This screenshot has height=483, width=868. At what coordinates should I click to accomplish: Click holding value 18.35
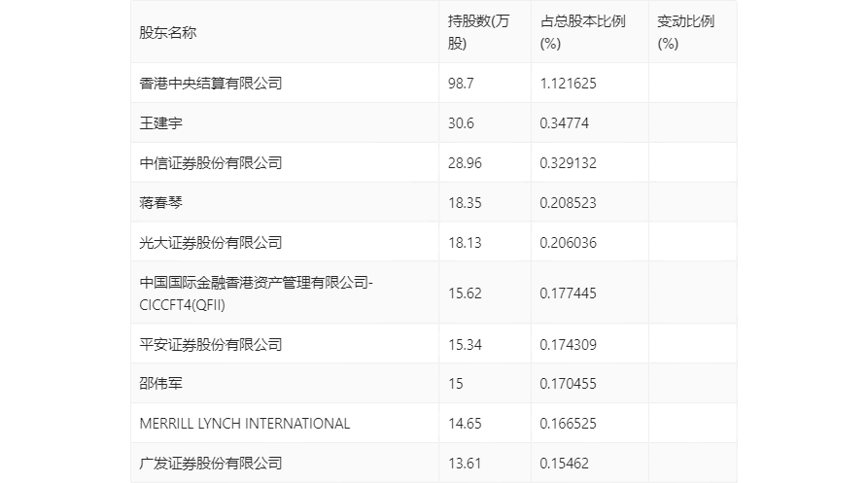pyautogui.click(x=465, y=202)
